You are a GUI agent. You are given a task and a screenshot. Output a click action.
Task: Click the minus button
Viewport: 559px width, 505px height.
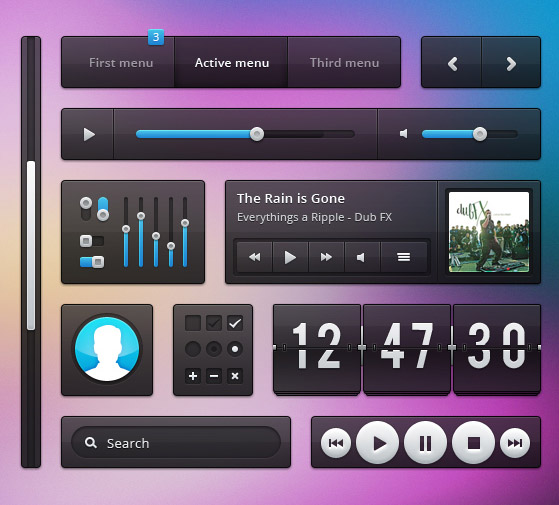[x=214, y=376]
